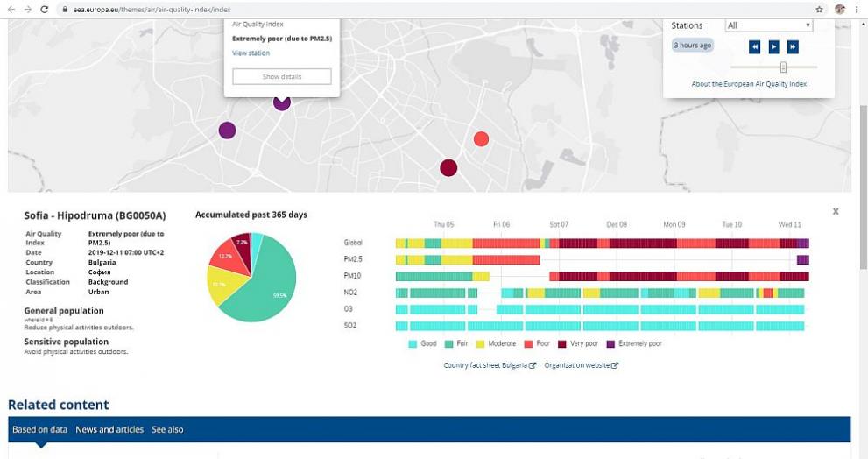Open the Organization website link
This screenshot has height=459, width=868.
pos(577,365)
